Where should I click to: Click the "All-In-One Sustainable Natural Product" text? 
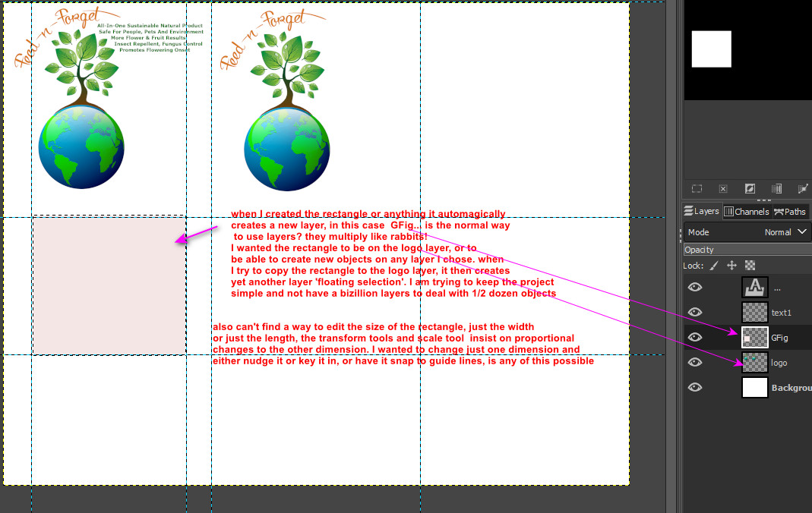coord(150,25)
